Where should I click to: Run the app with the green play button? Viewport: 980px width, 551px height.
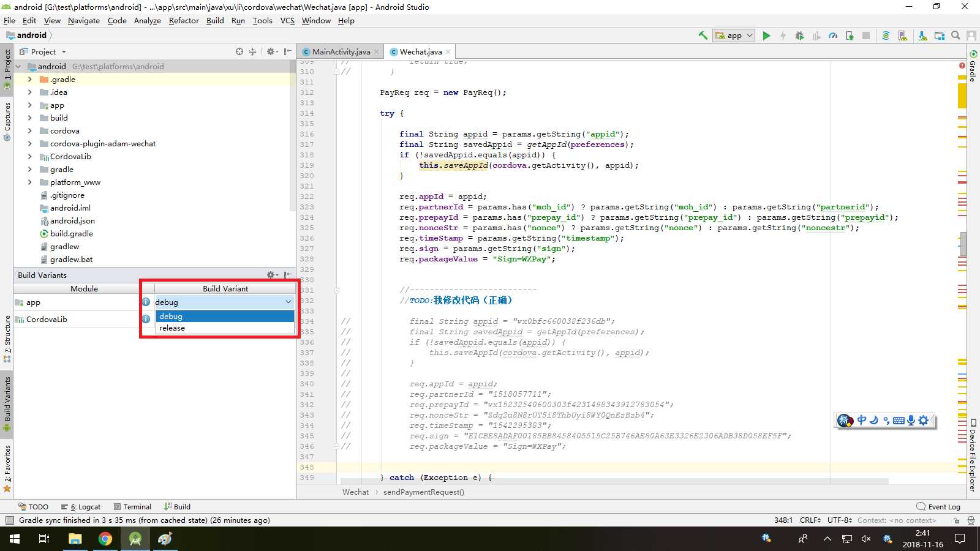click(x=766, y=36)
